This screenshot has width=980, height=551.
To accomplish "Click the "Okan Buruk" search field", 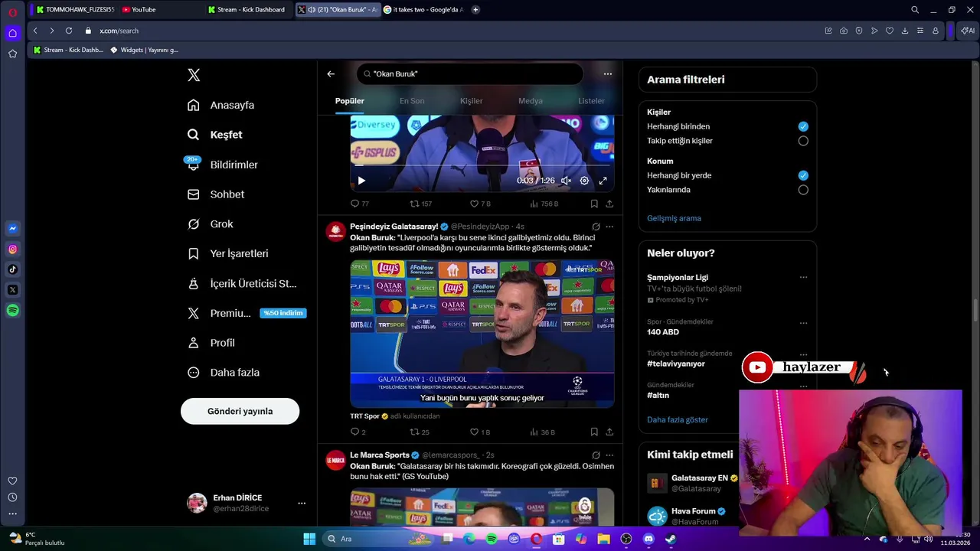I will pyautogui.click(x=469, y=74).
